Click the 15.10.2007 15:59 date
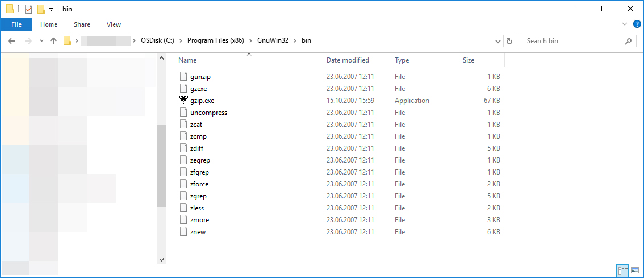The image size is (644, 278). (x=350, y=101)
